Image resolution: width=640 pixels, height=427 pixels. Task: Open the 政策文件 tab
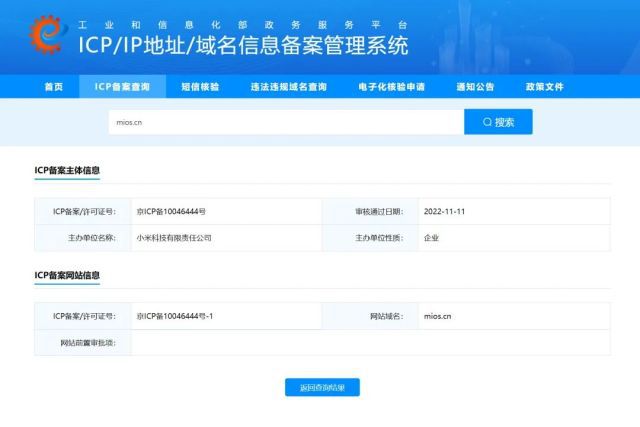tap(544, 87)
